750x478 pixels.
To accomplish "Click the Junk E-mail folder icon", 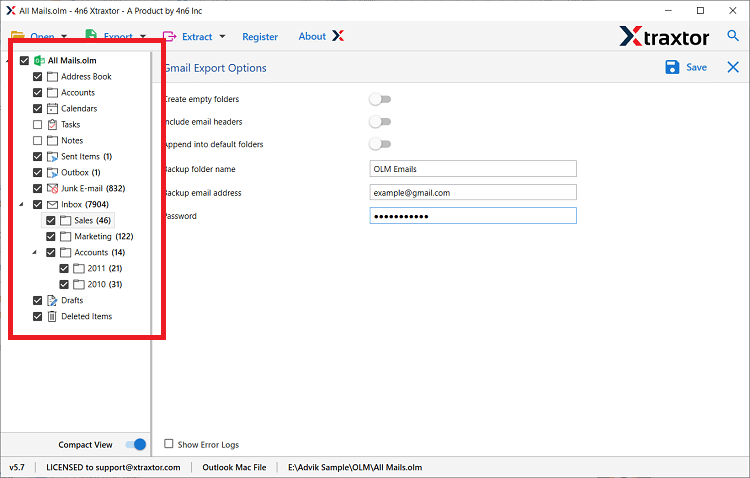I will (x=52, y=189).
